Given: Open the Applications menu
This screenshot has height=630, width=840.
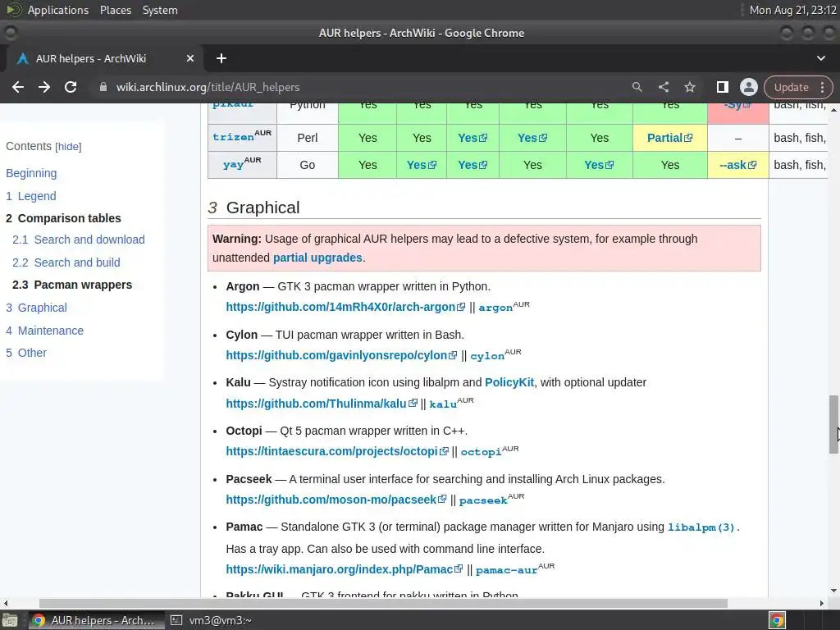Looking at the screenshot, I should [58, 10].
